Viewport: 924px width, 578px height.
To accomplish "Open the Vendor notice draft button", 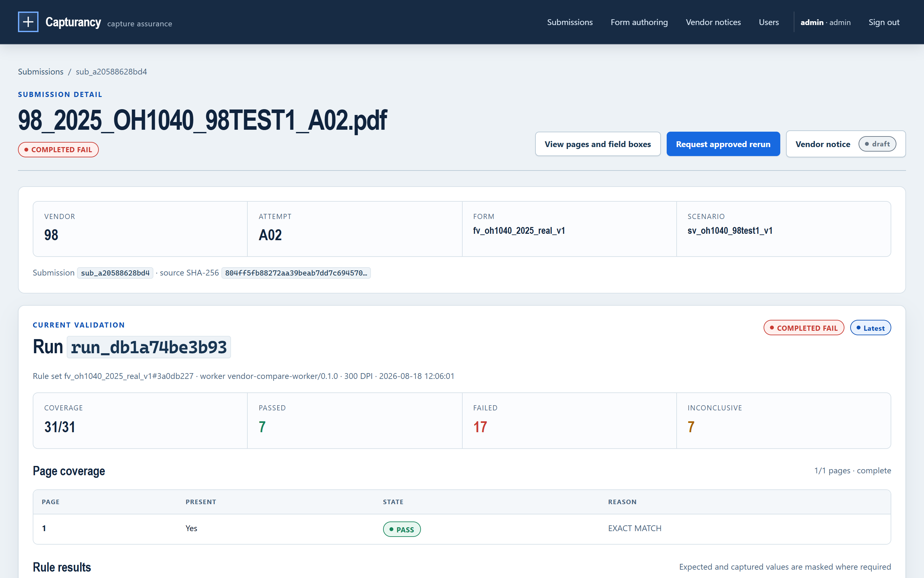I will [x=846, y=144].
